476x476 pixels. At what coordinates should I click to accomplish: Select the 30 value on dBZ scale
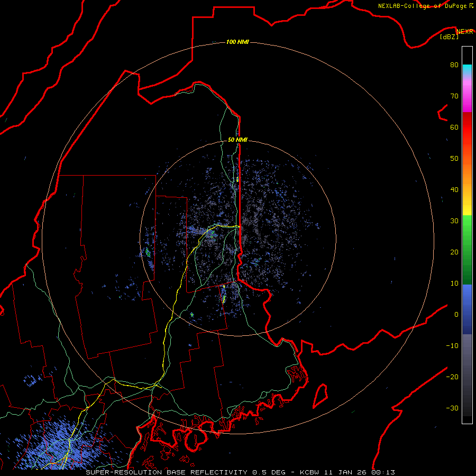(x=454, y=221)
